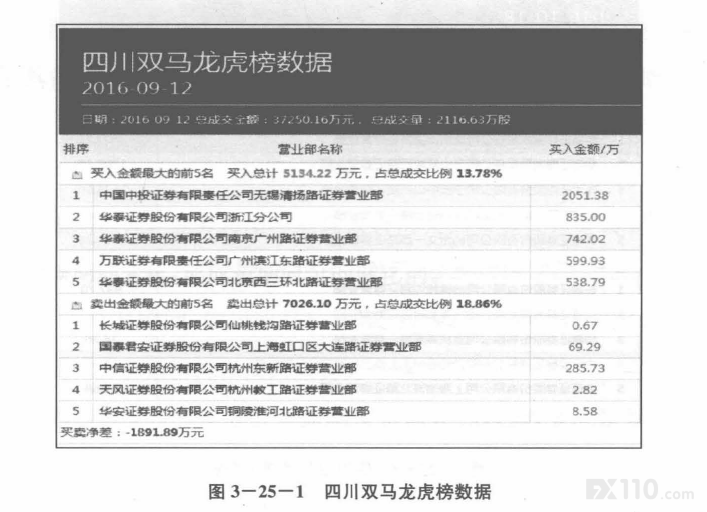Click the 总成交金额:37250.16万元 summary text
Screen dimensions: 707x512
coord(275,119)
